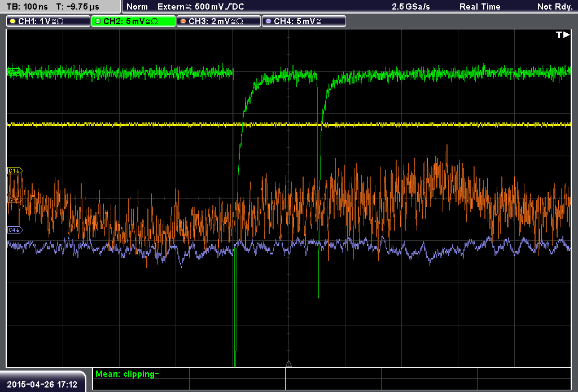The image size is (578, 392).
Task: Click the Real Time acquisition mode label
Action: coord(480,7)
